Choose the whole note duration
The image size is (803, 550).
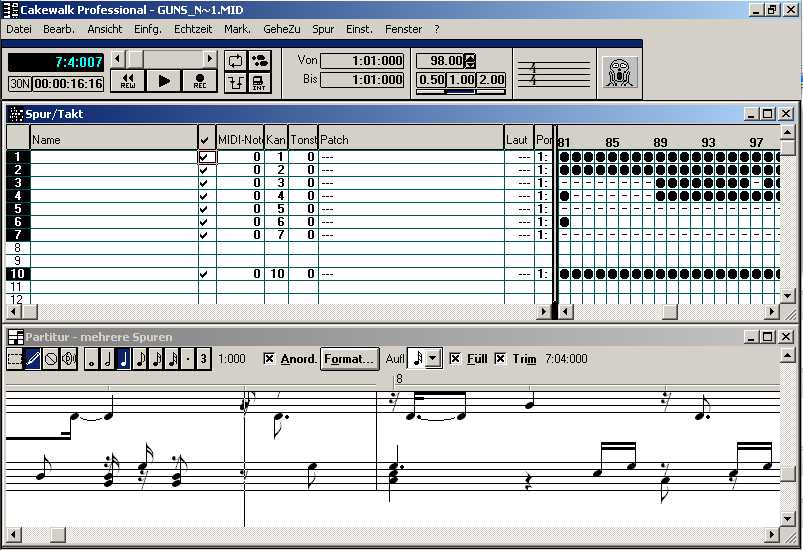[92, 359]
